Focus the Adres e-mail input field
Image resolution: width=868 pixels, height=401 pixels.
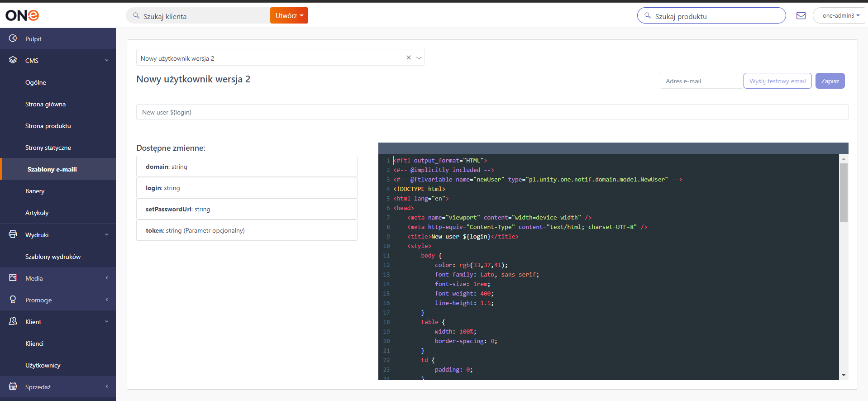[x=701, y=81]
